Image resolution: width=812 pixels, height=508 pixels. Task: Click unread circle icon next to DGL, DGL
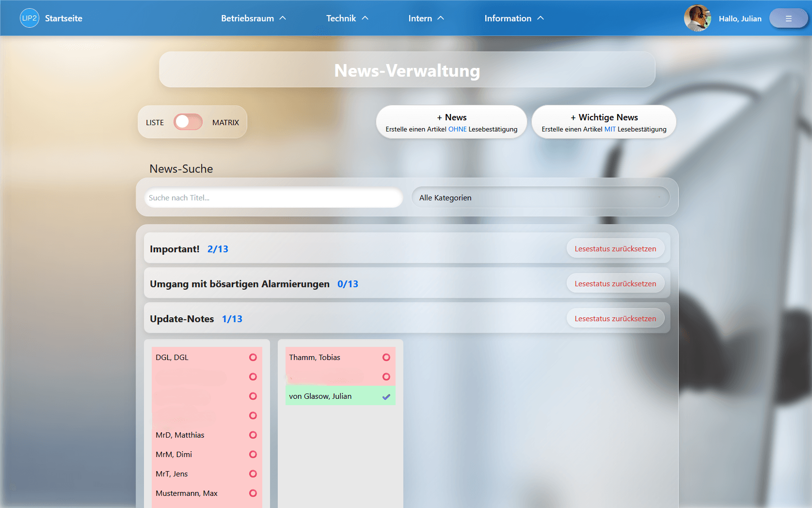(253, 358)
